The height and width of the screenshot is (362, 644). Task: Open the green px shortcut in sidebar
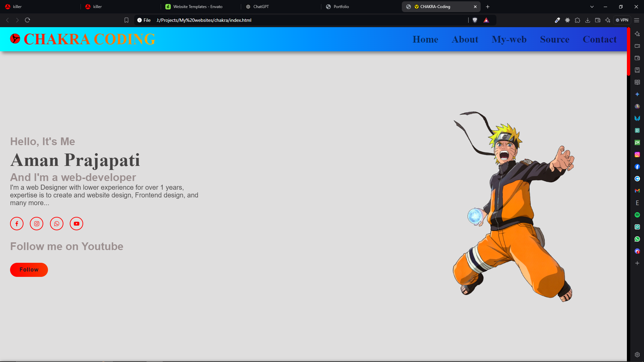tap(637, 142)
